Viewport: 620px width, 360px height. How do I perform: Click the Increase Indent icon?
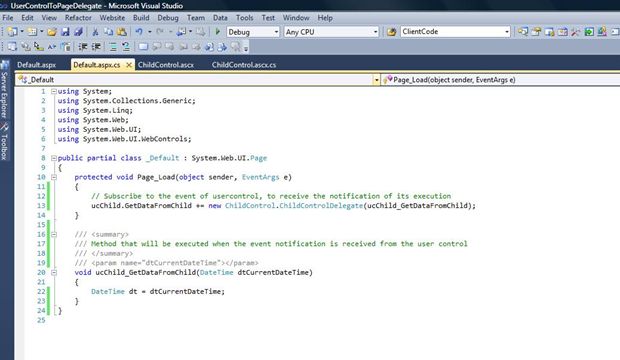click(x=96, y=47)
